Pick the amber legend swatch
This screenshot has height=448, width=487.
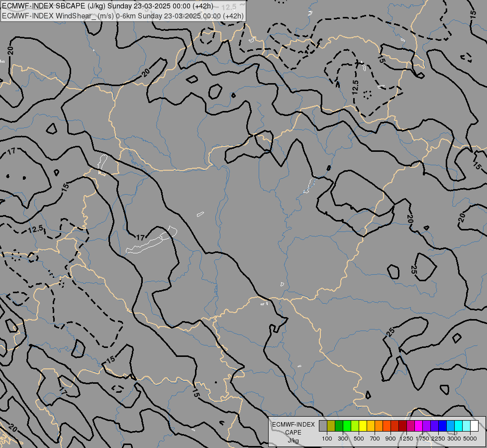371,426
